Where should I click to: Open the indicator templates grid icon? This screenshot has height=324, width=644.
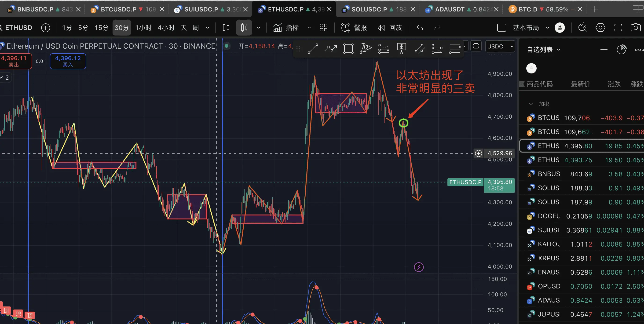tap(323, 28)
